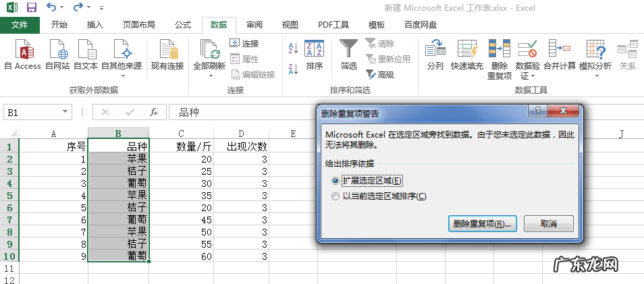Image resolution: width=644 pixels, height=284 pixels.
Task: Click cell containing 数量/斤
Action: pos(181,146)
